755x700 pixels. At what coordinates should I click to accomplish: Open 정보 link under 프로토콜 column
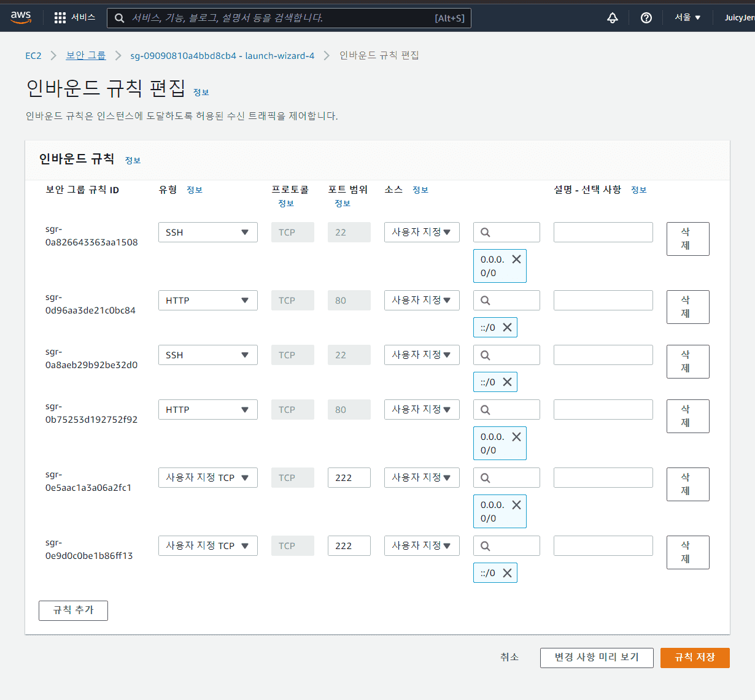click(x=286, y=204)
